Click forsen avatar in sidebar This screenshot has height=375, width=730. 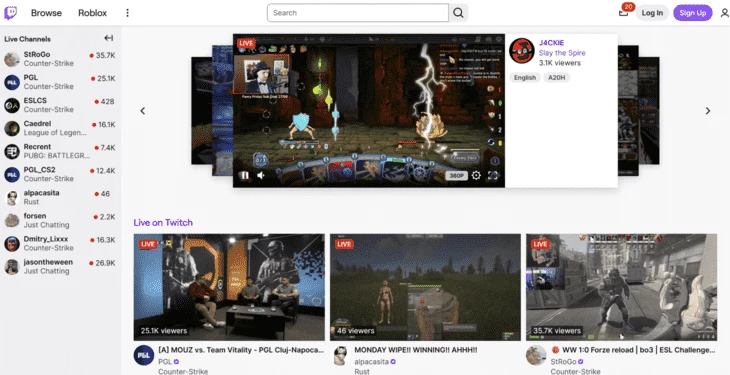[12, 220]
